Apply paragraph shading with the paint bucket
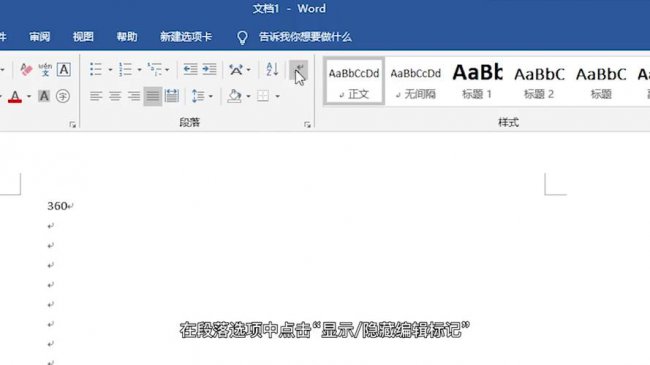 click(235, 96)
